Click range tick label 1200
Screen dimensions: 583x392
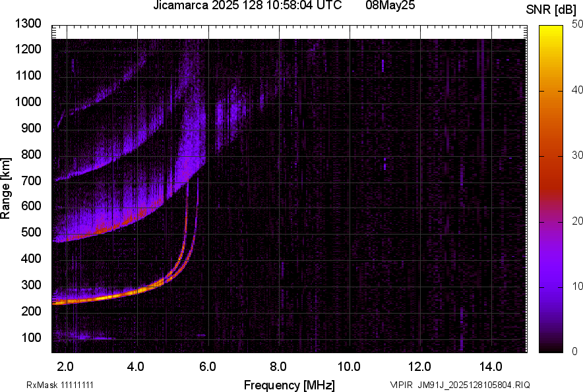pos(28,49)
